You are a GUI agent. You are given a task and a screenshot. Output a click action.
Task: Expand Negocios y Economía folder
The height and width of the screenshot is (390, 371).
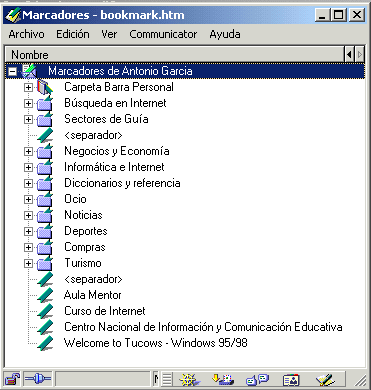[x=28, y=151]
